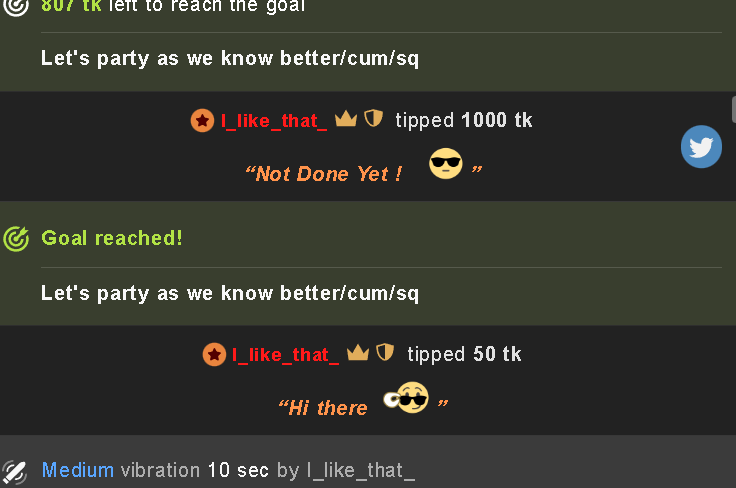Click the waving sunglasses emoji in Hi there
This screenshot has height=488, width=736.
point(406,397)
